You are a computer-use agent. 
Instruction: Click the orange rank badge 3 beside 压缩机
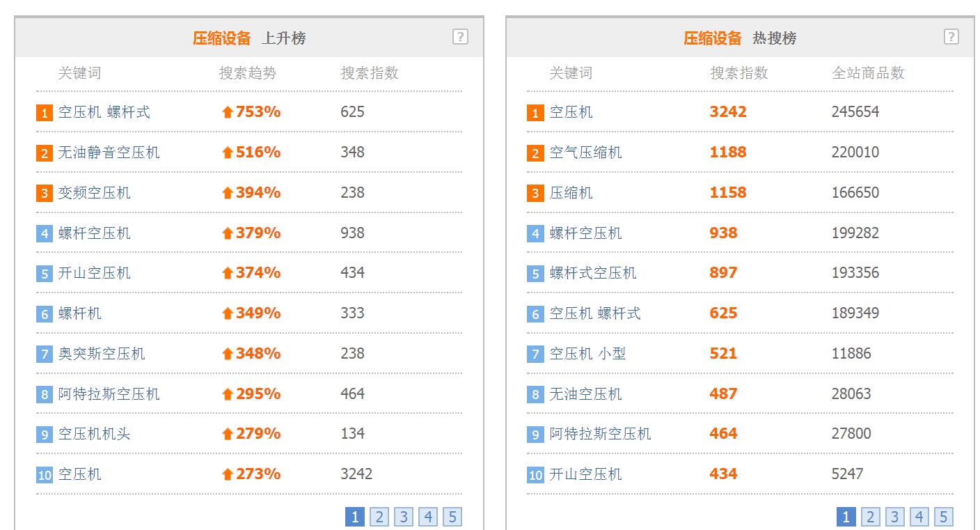535,192
